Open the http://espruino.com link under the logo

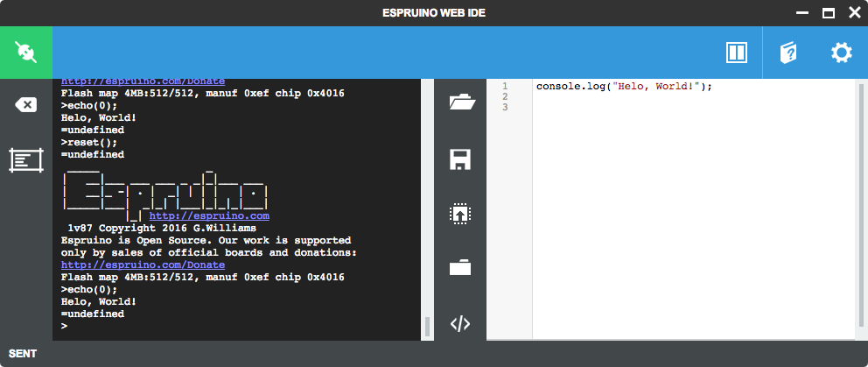[209, 215]
